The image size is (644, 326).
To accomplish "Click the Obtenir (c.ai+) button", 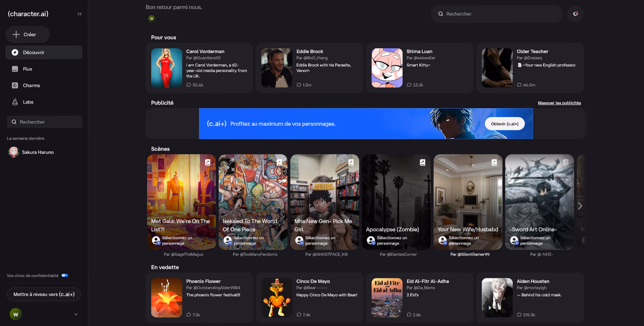I will pyautogui.click(x=504, y=124).
